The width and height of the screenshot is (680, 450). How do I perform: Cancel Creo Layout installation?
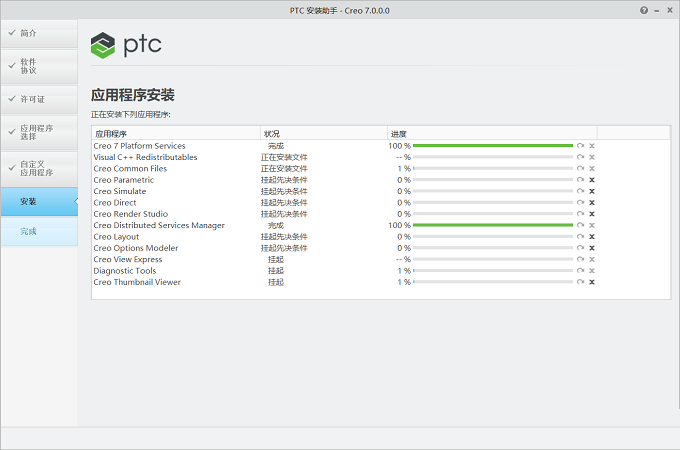point(592,237)
